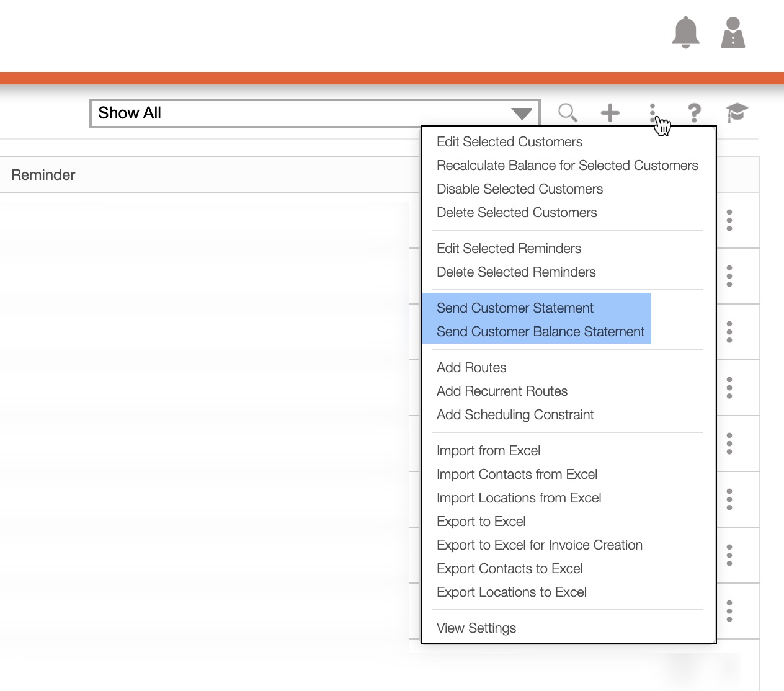Click the Reminder column header
Image resolution: width=784 pixels, height=691 pixels.
pos(43,175)
